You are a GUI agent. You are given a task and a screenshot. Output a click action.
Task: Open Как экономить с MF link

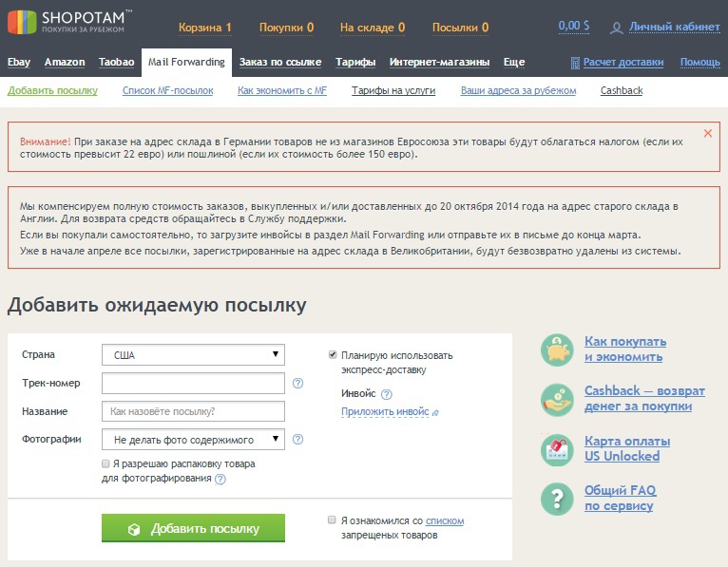pos(282,90)
